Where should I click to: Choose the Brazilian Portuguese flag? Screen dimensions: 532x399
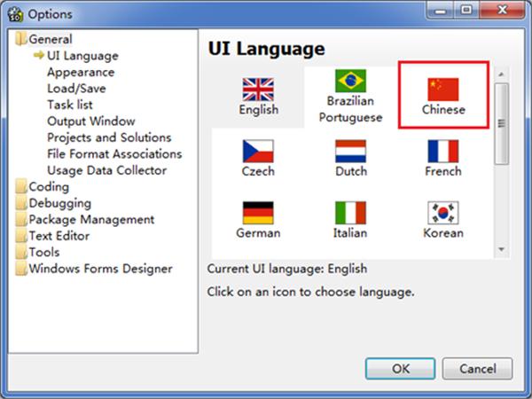350,81
